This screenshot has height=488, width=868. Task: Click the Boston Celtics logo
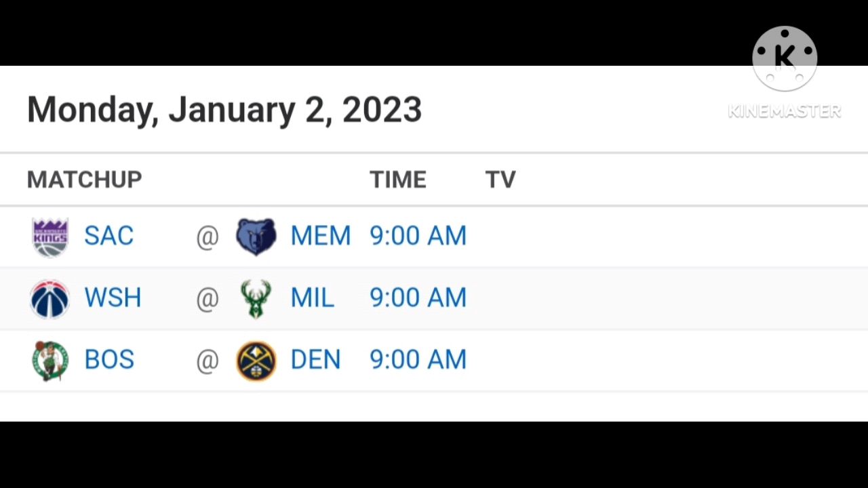point(50,360)
